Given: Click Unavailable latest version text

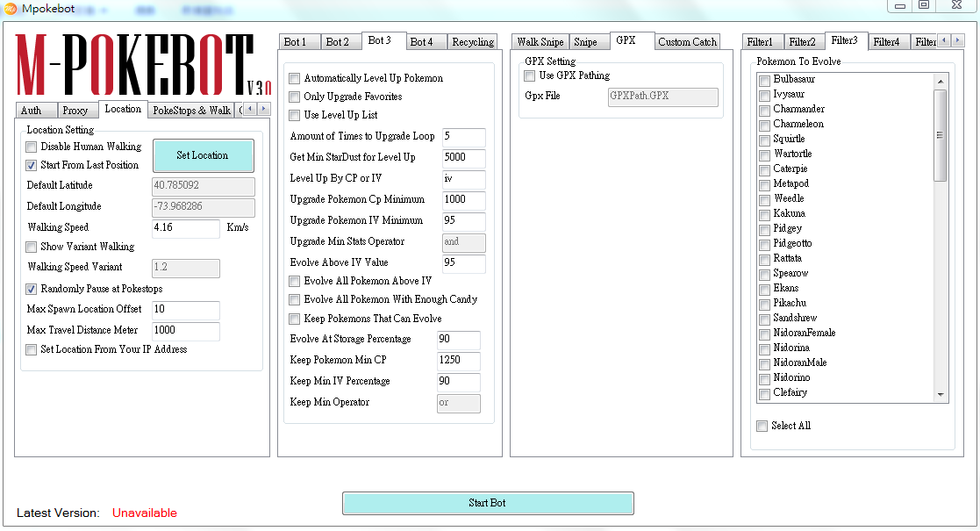Looking at the screenshot, I should [x=145, y=513].
